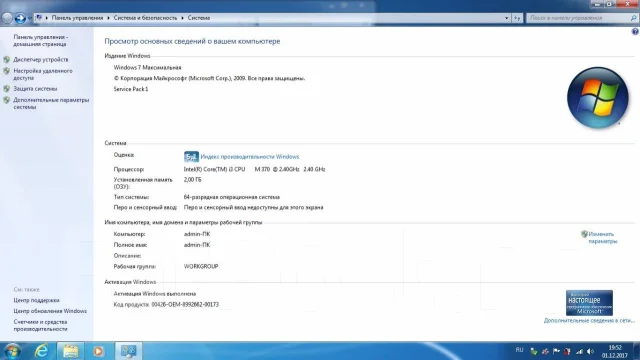Expand arrow after Система и безопасность breadcrumb

(182, 18)
